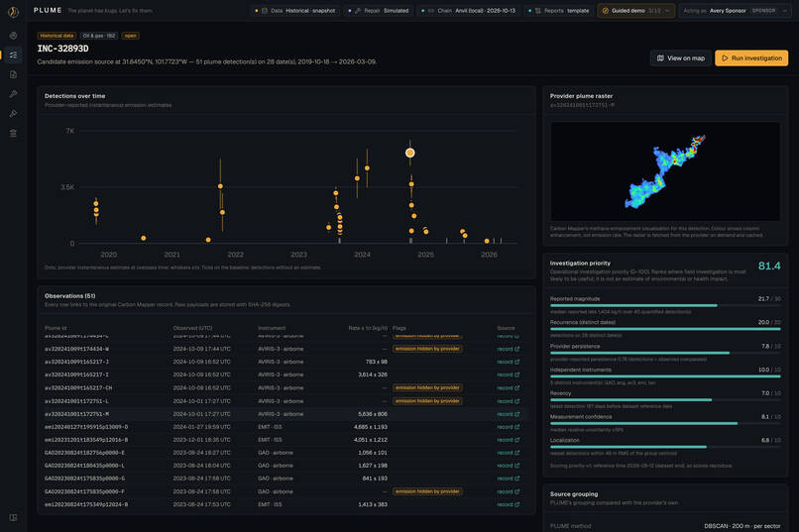
Task: Click the Observed (UTC) column header
Action: click(x=192, y=328)
